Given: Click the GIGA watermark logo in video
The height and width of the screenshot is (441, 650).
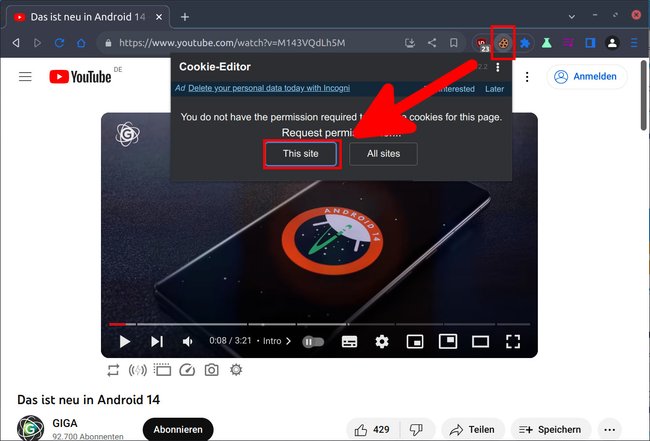Looking at the screenshot, I should [x=128, y=134].
